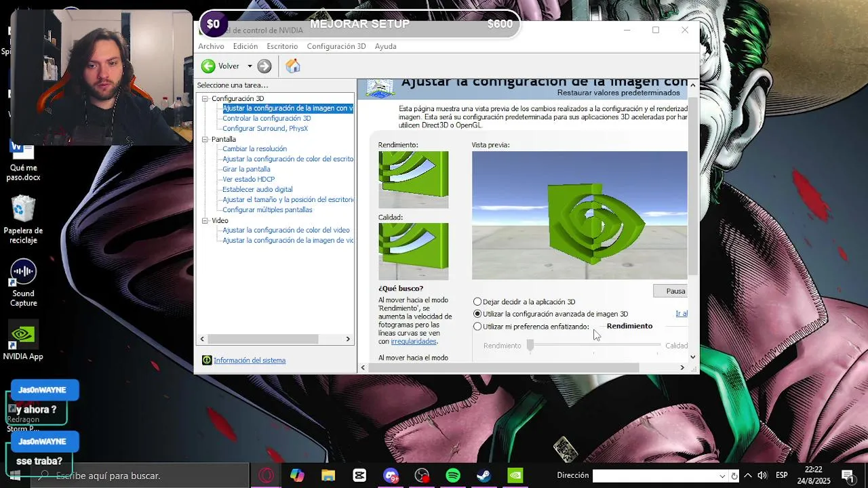Image resolution: width=868 pixels, height=488 pixels.
Task: Open the Volver history dropdown arrow
Action: tap(250, 66)
